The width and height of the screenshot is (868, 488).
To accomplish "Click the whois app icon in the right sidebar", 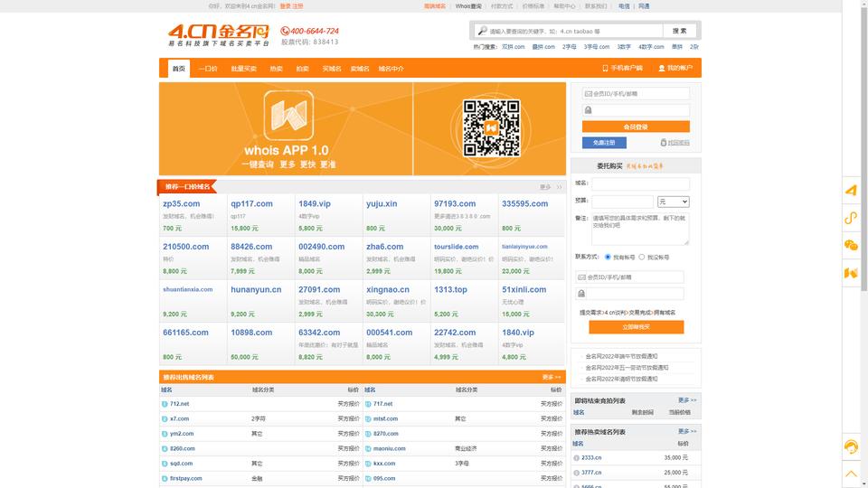I will point(851,272).
